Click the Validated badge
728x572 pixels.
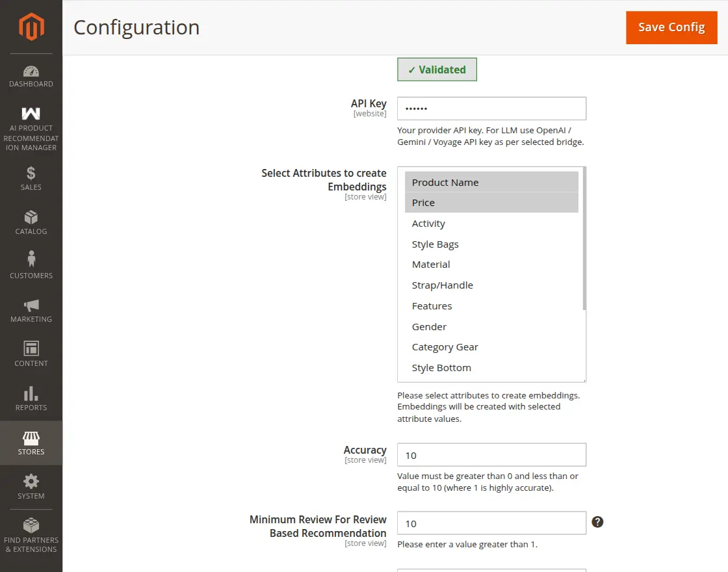437,69
